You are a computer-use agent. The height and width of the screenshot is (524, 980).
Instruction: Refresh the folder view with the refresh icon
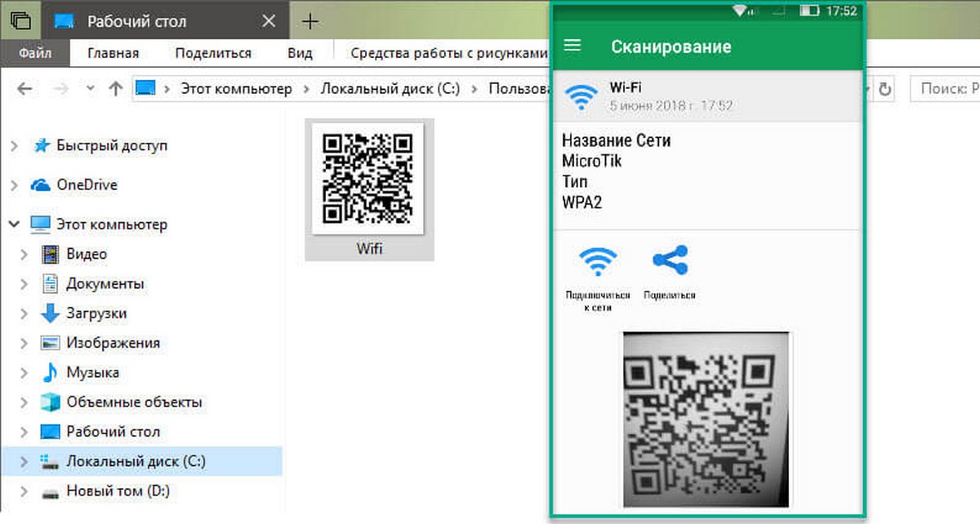click(x=884, y=88)
